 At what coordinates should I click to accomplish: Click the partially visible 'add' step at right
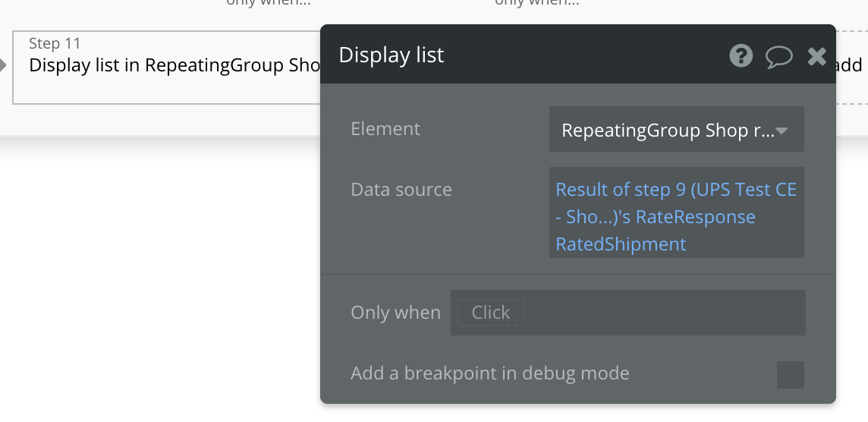(850, 66)
